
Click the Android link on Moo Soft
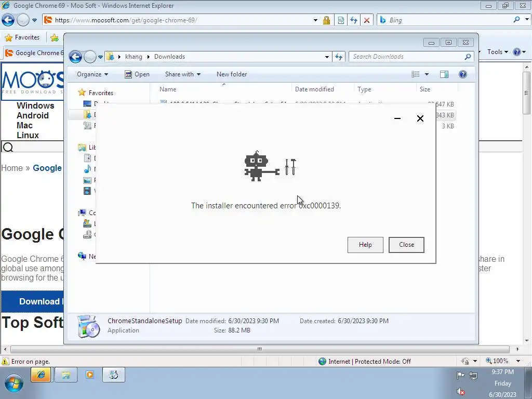(x=33, y=115)
